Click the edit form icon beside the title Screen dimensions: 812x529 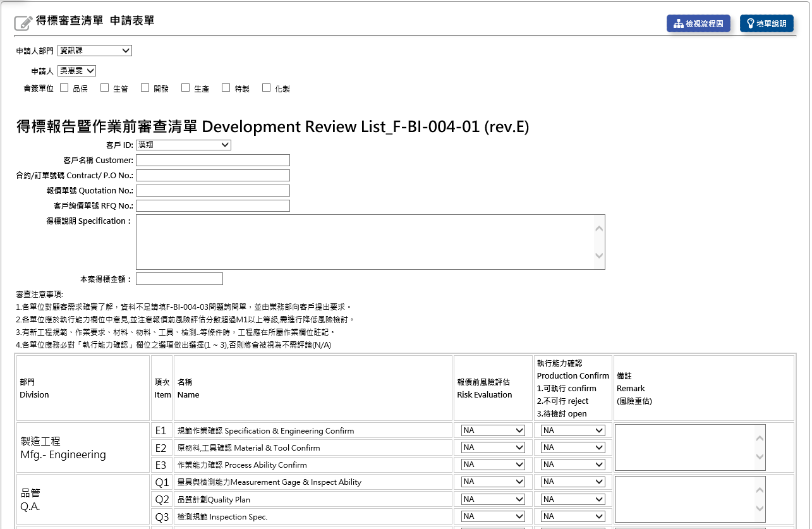tap(23, 23)
